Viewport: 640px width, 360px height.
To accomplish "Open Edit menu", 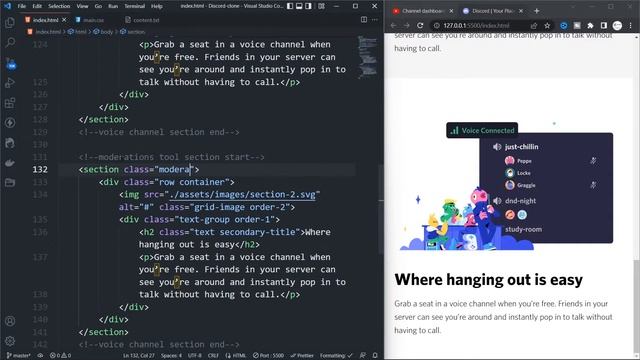I will (37, 6).
